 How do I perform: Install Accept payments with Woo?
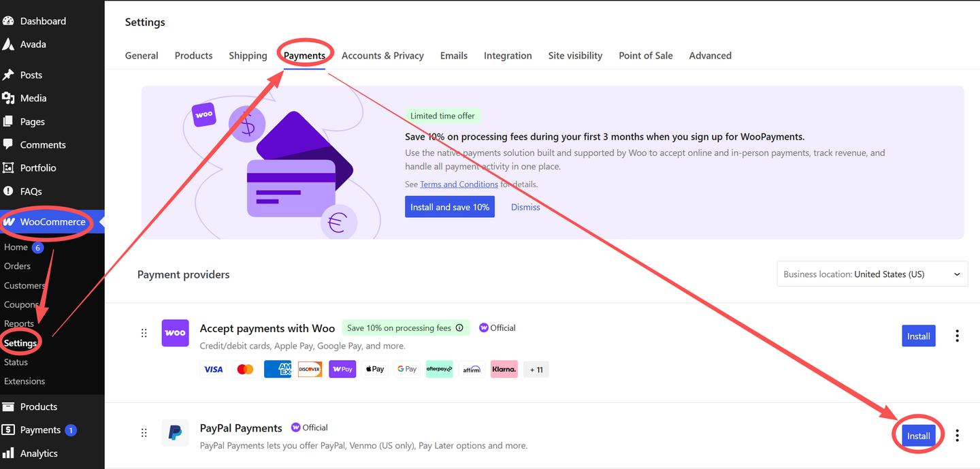[x=919, y=336]
